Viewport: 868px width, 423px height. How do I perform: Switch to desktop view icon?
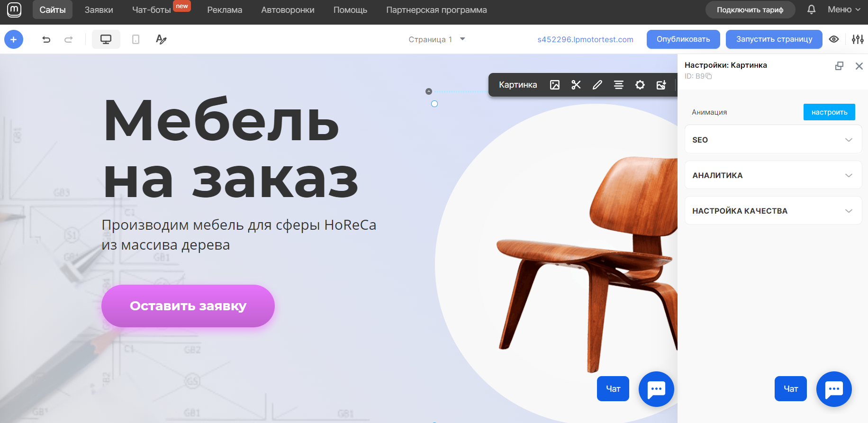(106, 39)
